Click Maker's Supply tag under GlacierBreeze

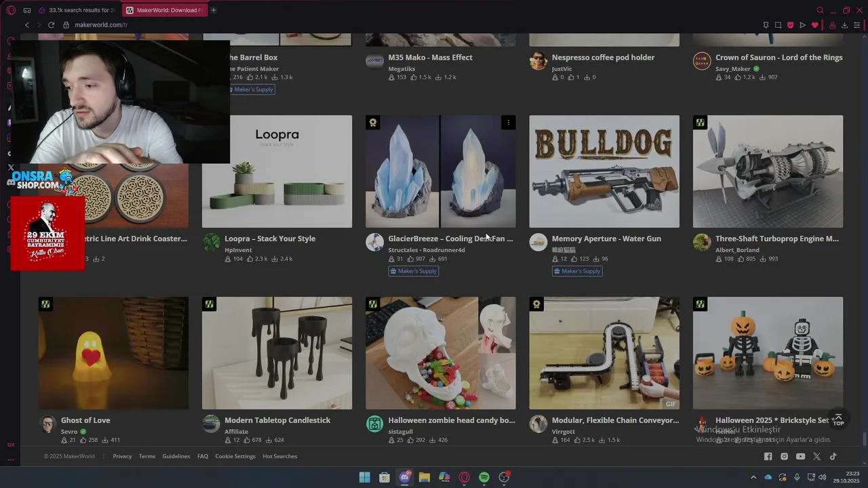pos(414,271)
